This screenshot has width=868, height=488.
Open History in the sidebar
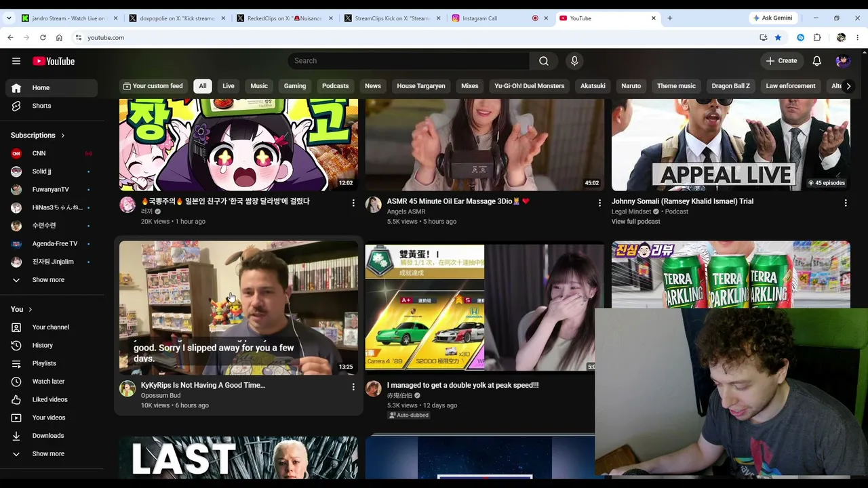pos(52,345)
